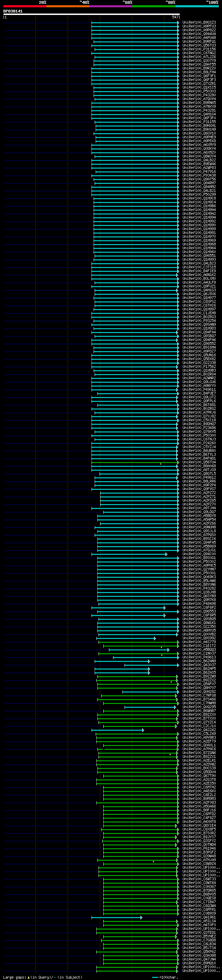Click the UniRef100_C0H367 label
This screenshot has width=222, height=980.
pos(199,887)
